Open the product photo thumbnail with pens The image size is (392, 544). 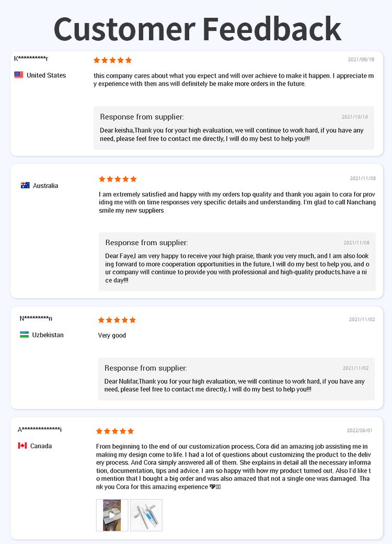coord(146,515)
